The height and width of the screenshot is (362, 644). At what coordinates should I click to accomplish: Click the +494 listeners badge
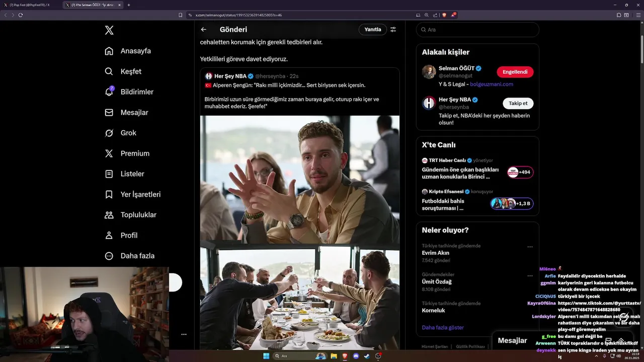point(520,172)
